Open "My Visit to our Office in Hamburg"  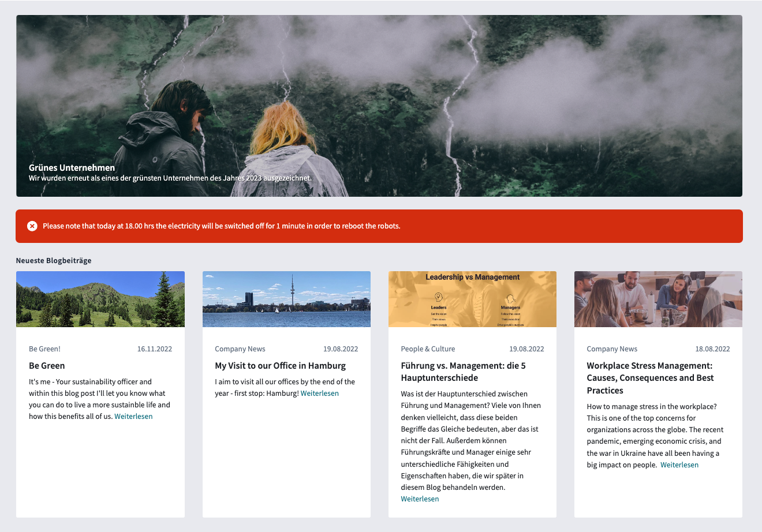click(279, 365)
